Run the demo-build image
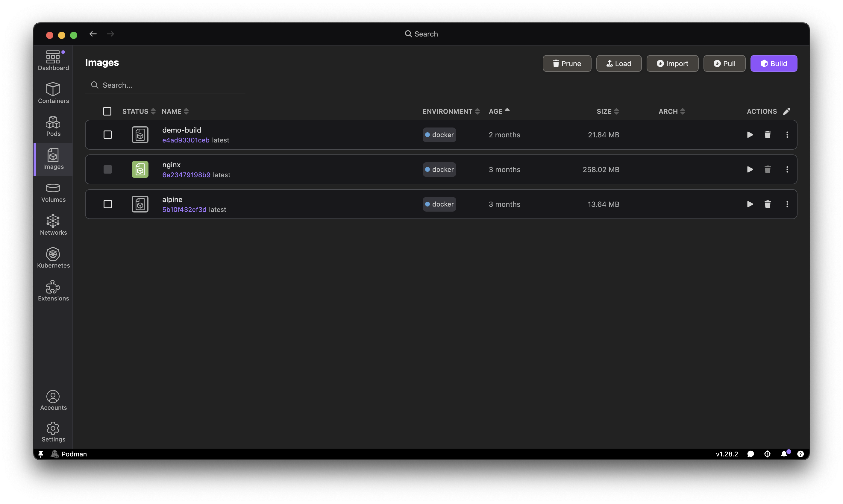Viewport: 843px width, 504px height. [750, 134]
